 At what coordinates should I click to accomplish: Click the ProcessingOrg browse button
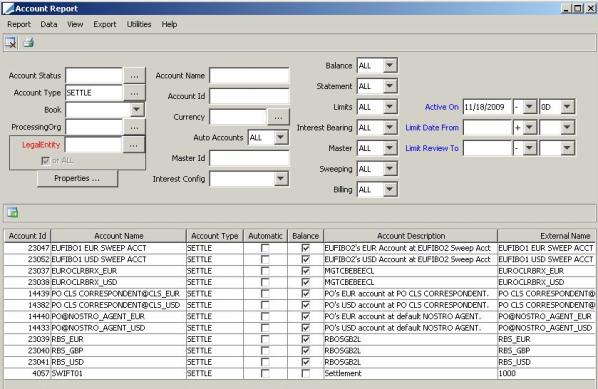pos(134,127)
